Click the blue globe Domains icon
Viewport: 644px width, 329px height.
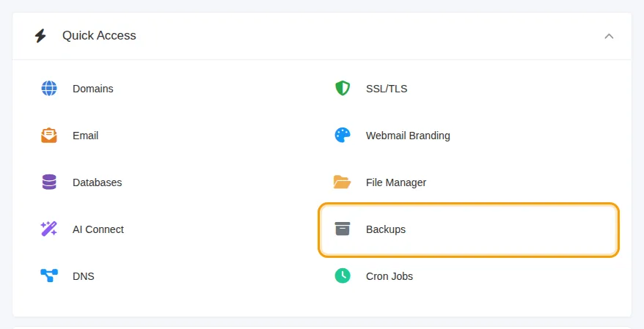[49, 88]
